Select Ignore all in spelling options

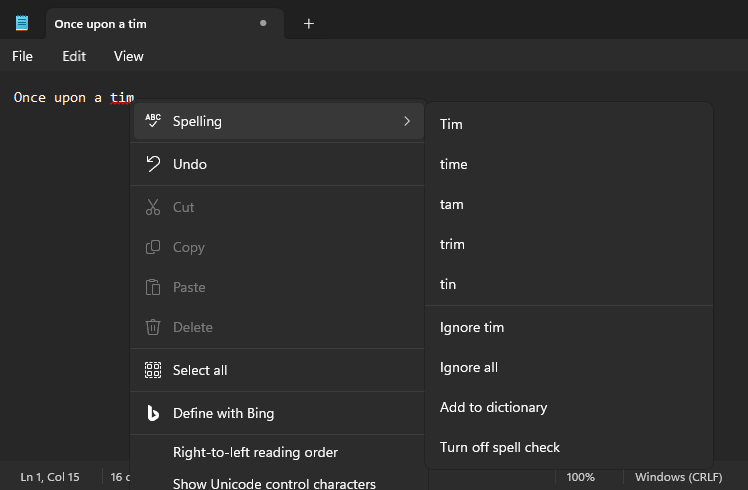click(x=469, y=367)
